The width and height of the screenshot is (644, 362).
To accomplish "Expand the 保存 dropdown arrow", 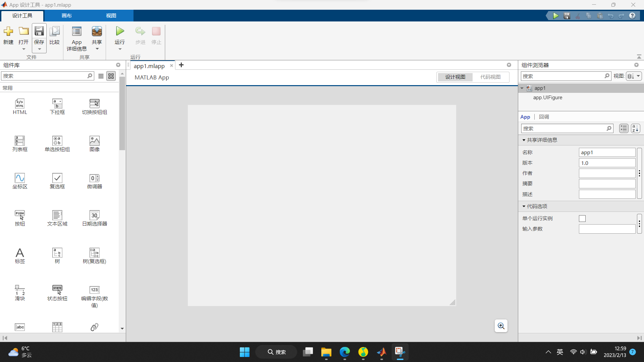I will [39, 49].
